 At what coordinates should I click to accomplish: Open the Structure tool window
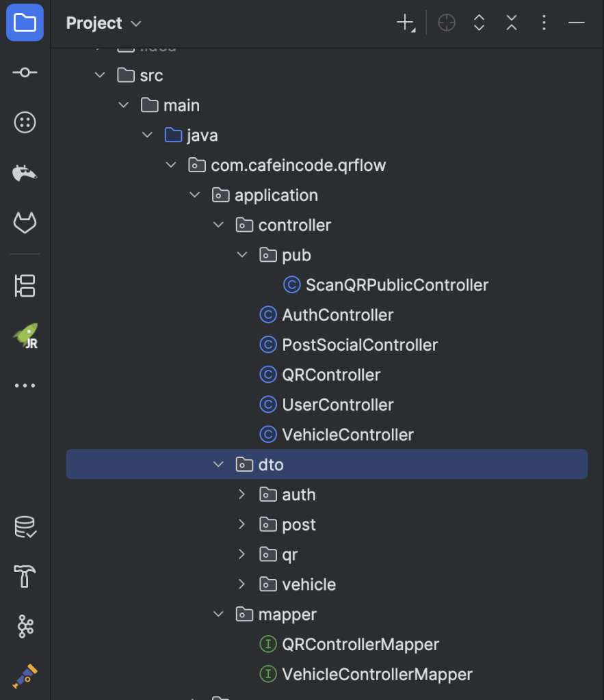[25, 286]
